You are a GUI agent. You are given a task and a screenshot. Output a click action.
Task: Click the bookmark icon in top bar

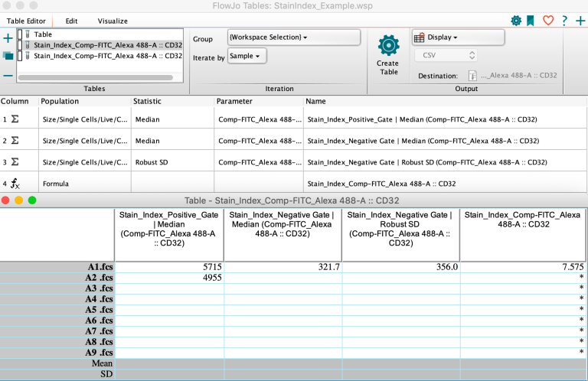pos(531,21)
